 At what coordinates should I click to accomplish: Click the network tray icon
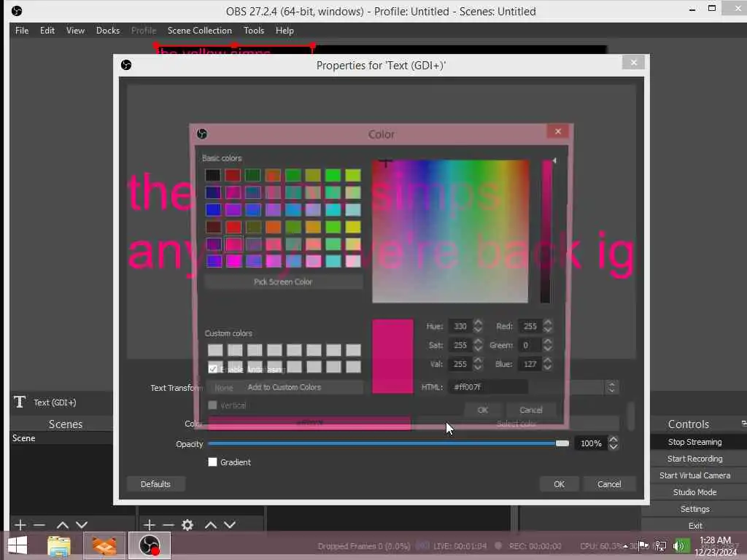click(x=660, y=545)
